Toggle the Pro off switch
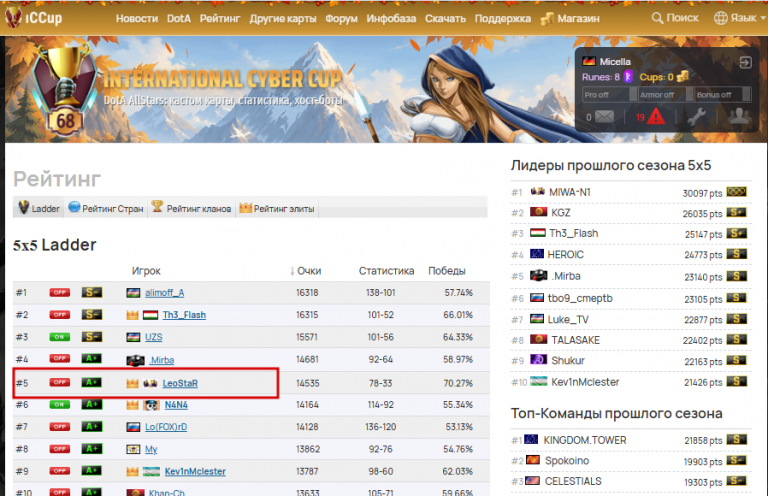 click(x=609, y=94)
